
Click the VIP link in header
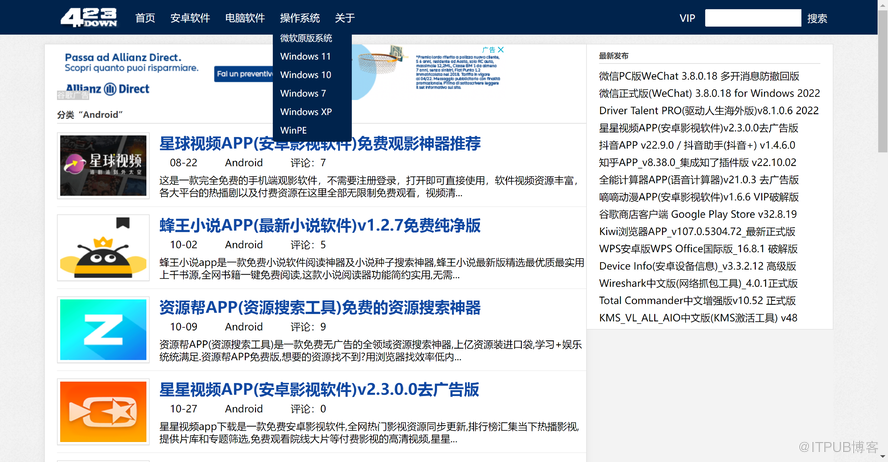pyautogui.click(x=687, y=18)
